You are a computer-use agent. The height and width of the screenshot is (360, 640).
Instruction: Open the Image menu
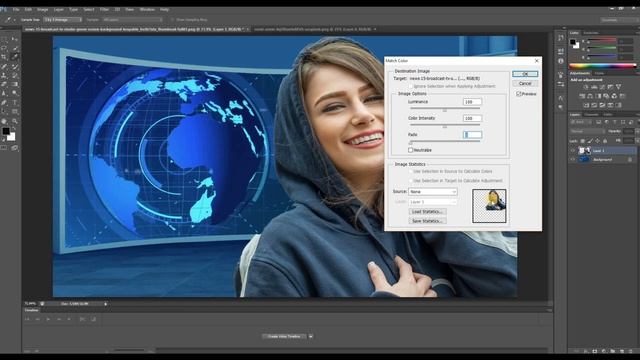click(42, 9)
